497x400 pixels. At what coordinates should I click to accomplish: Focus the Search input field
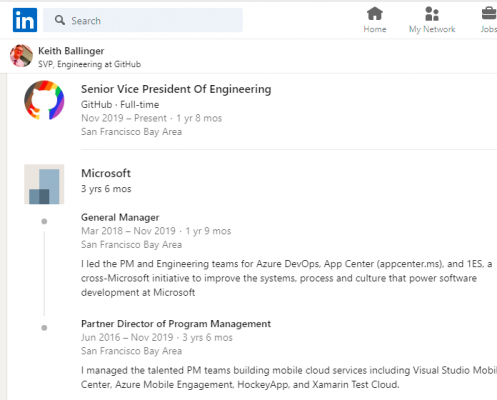(143, 20)
